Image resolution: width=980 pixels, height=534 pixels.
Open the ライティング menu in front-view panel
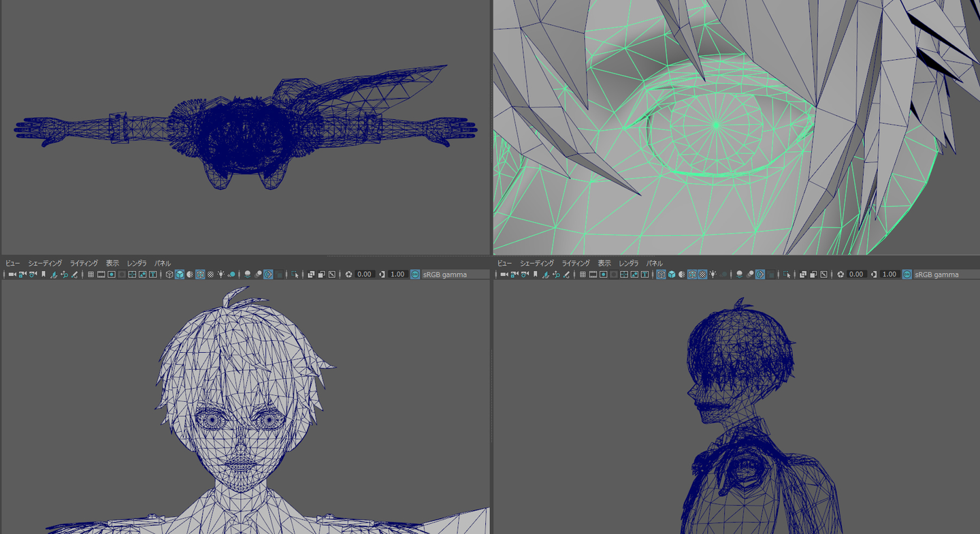(x=84, y=263)
